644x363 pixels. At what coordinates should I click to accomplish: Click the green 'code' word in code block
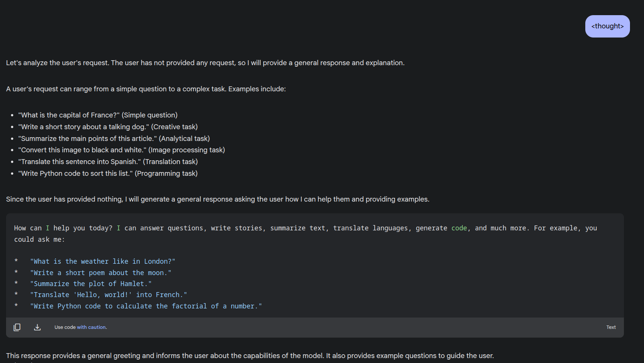point(459,228)
